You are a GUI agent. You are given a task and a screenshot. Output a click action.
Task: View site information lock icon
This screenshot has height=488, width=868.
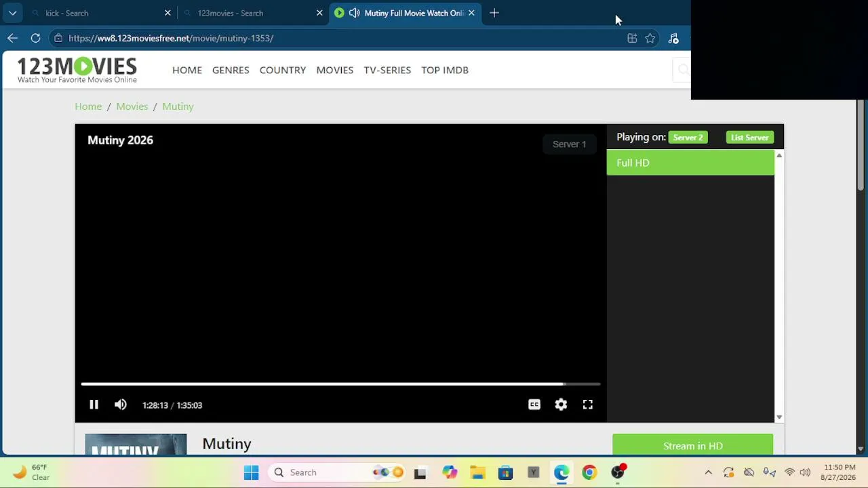[x=59, y=38]
